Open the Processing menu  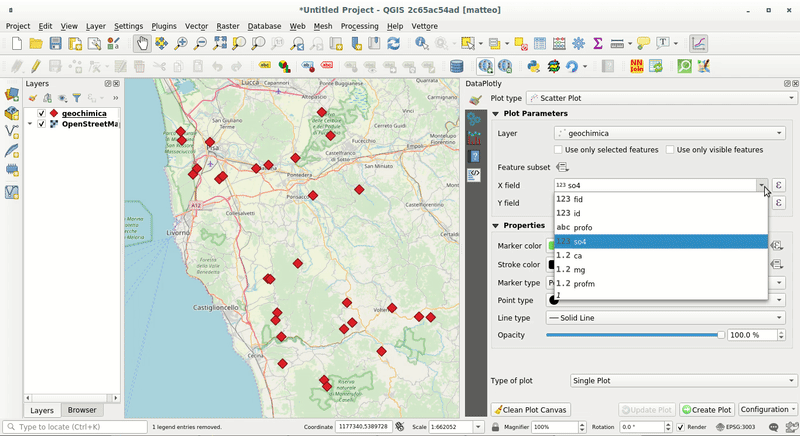click(358, 26)
